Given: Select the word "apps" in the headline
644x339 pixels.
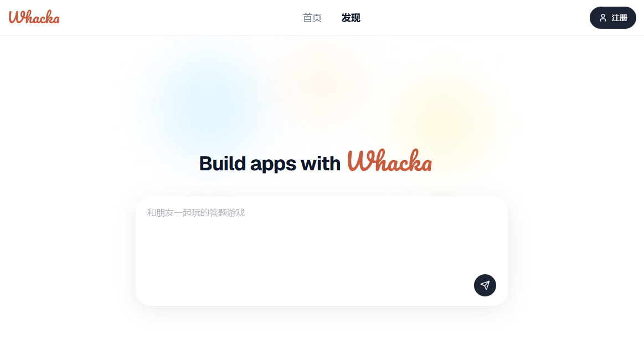Looking at the screenshot, I should point(273,164).
